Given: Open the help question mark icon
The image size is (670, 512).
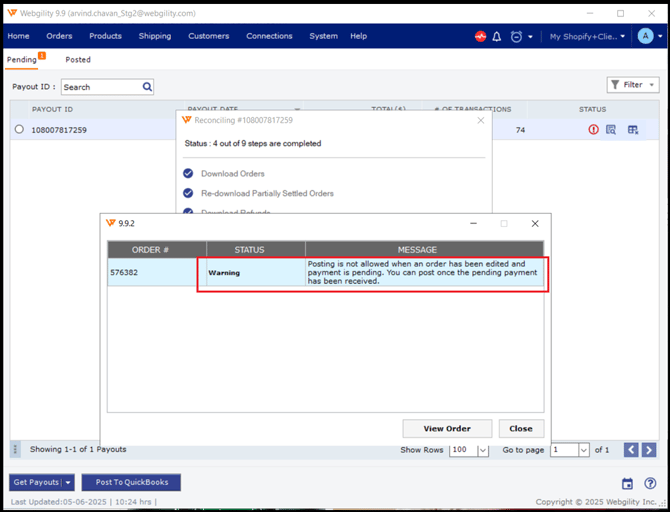Looking at the screenshot, I should tap(650, 484).
